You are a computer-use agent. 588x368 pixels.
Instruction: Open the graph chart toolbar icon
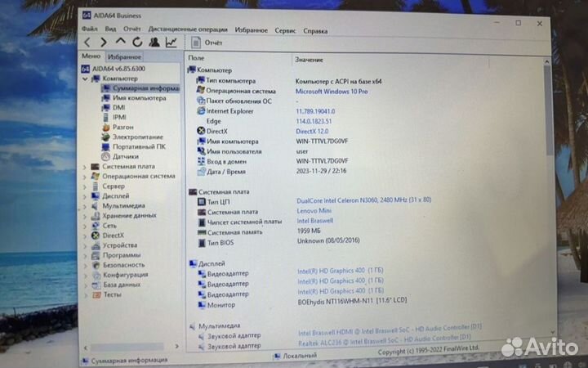coord(171,42)
